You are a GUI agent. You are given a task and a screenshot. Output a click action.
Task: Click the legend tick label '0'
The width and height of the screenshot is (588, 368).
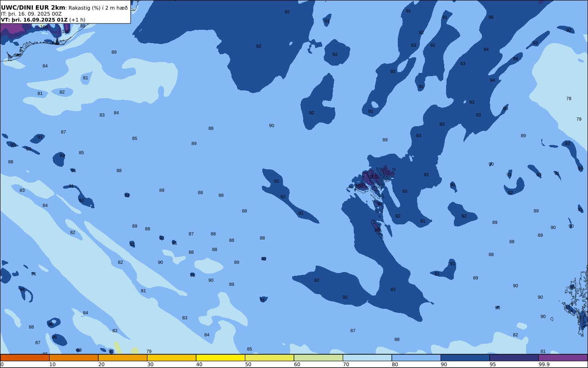tap(2, 364)
